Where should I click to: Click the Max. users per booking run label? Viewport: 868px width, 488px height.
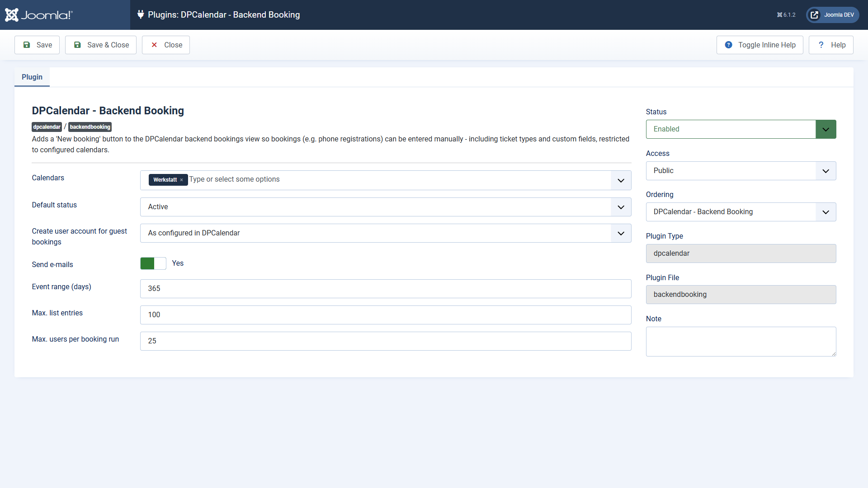click(x=75, y=339)
